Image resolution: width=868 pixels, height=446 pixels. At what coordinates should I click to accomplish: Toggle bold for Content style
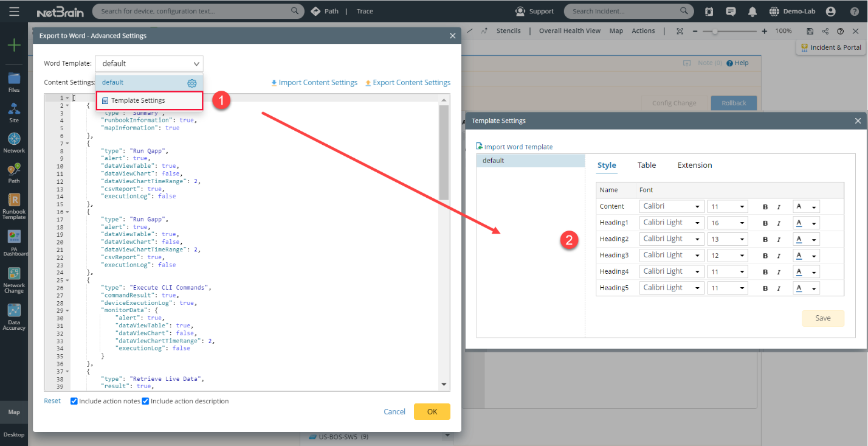point(765,207)
